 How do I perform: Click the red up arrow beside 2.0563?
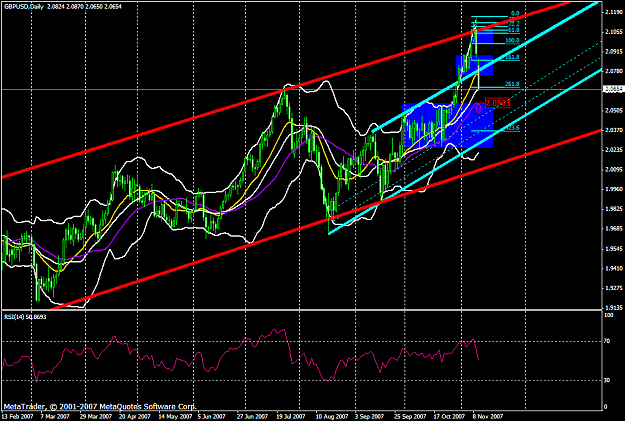(x=479, y=107)
